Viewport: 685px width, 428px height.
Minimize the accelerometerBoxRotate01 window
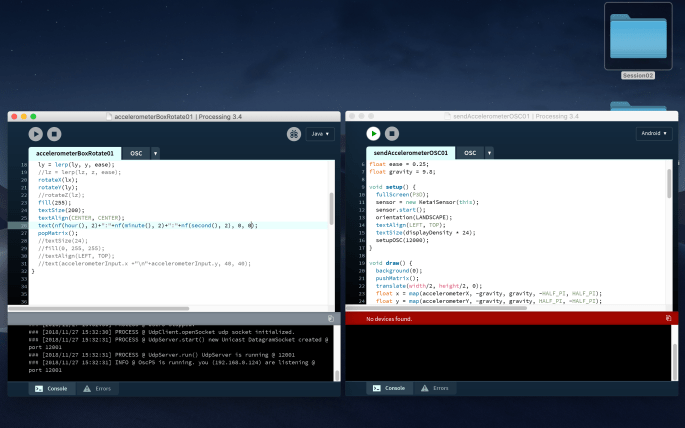tap(24, 117)
